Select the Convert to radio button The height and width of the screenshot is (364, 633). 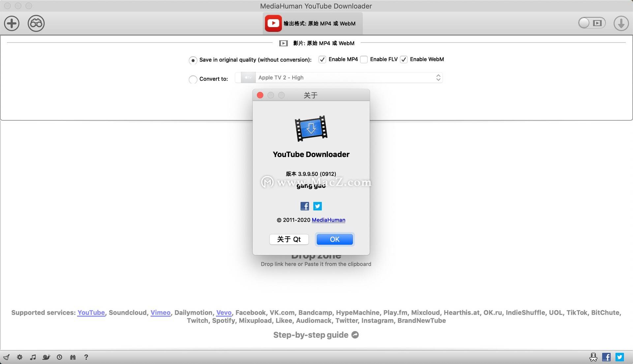tap(193, 79)
